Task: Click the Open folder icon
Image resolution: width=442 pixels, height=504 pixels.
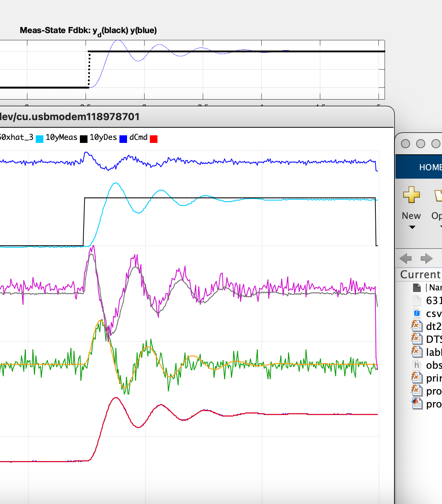Action: point(437,195)
